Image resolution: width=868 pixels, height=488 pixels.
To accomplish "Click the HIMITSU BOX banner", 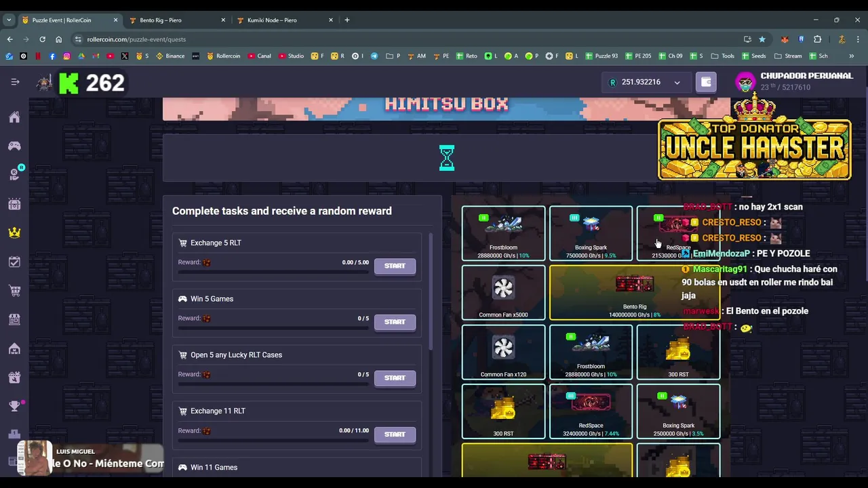I will [446, 108].
